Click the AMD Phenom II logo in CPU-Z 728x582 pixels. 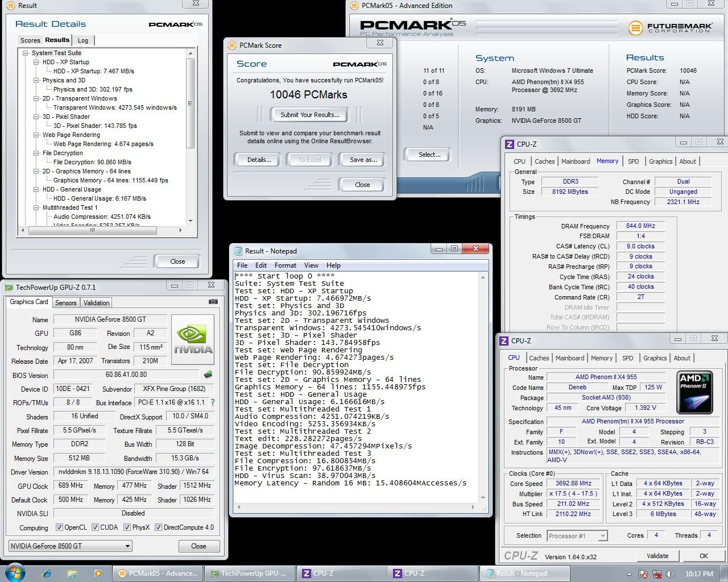694,393
